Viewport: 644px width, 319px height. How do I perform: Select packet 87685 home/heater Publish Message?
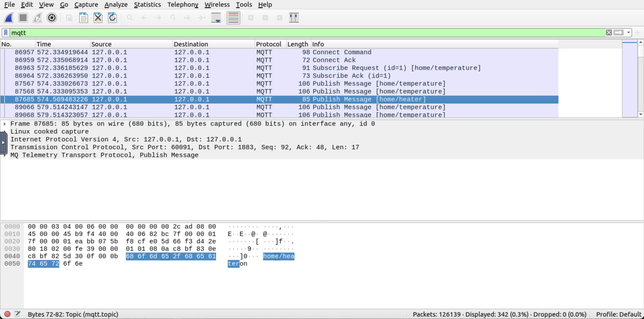(x=279, y=99)
